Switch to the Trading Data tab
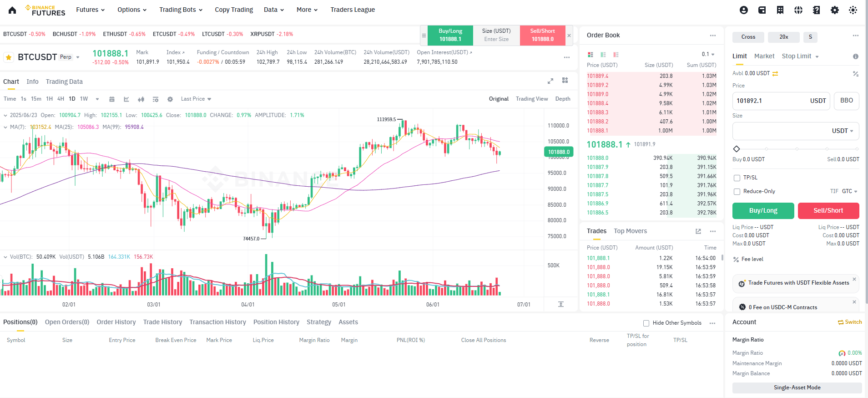Viewport: 868px width, 398px height. (64, 82)
